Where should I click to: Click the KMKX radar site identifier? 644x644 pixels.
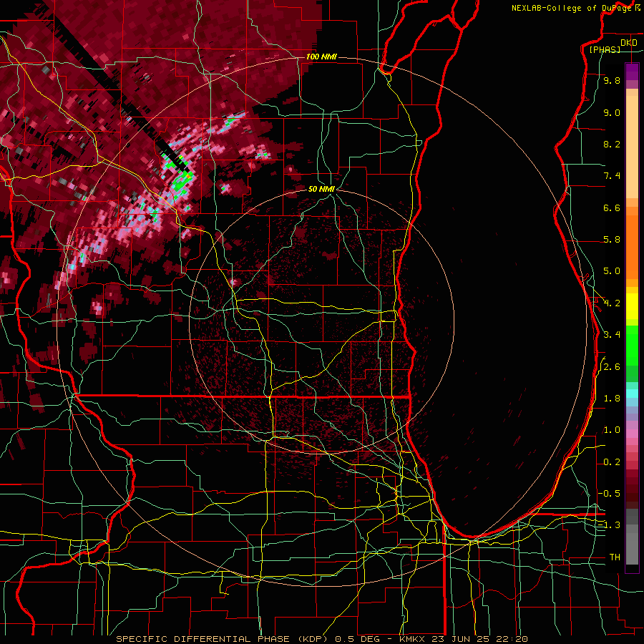(x=412, y=639)
